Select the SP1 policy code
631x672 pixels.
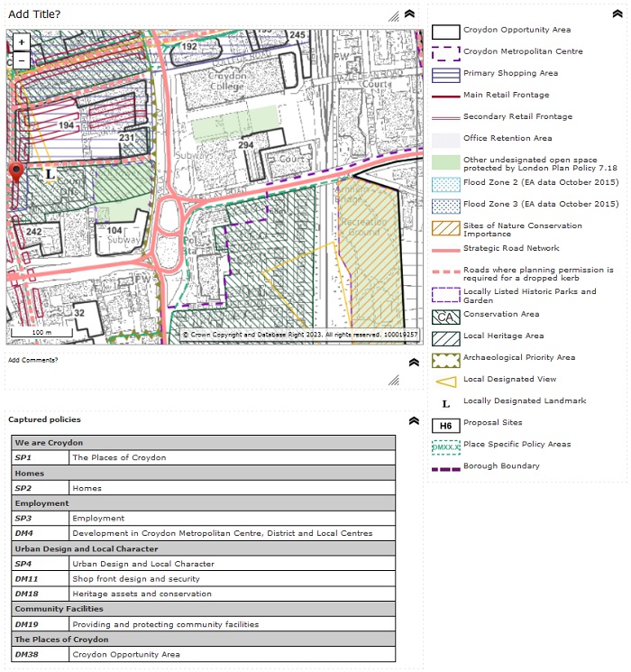23,457
